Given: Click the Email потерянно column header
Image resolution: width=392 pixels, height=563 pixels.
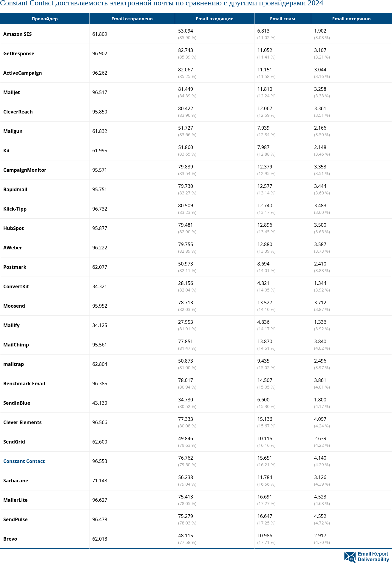Looking at the screenshot, I should tap(351, 19).
